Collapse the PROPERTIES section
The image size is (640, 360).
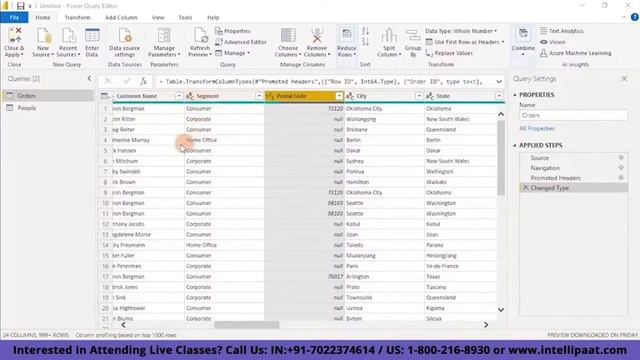(x=515, y=95)
